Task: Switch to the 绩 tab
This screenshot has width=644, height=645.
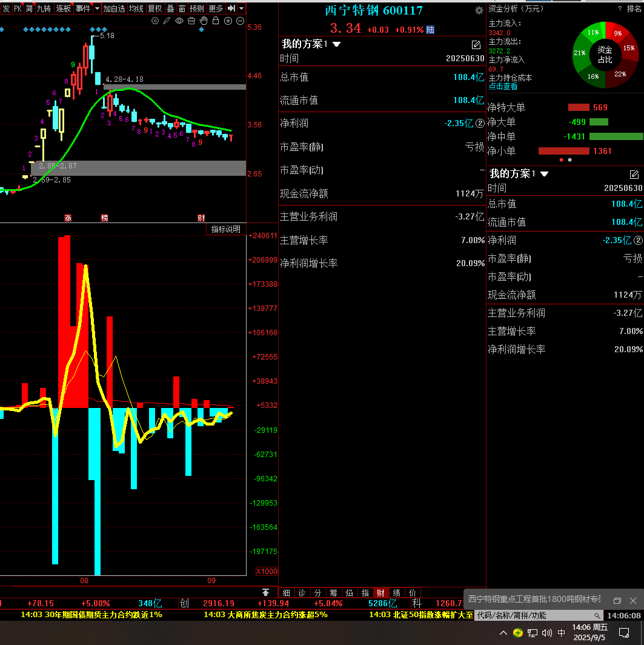Action: click(x=397, y=593)
